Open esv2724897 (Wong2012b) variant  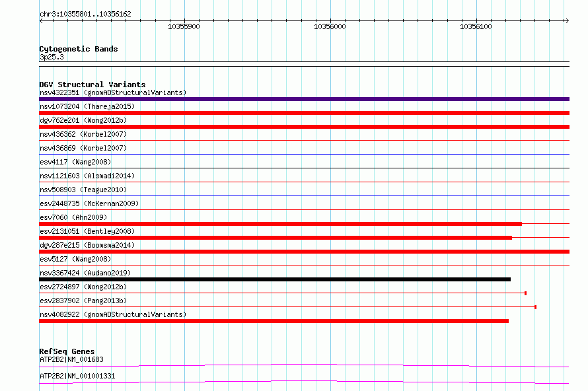[x=83, y=287]
